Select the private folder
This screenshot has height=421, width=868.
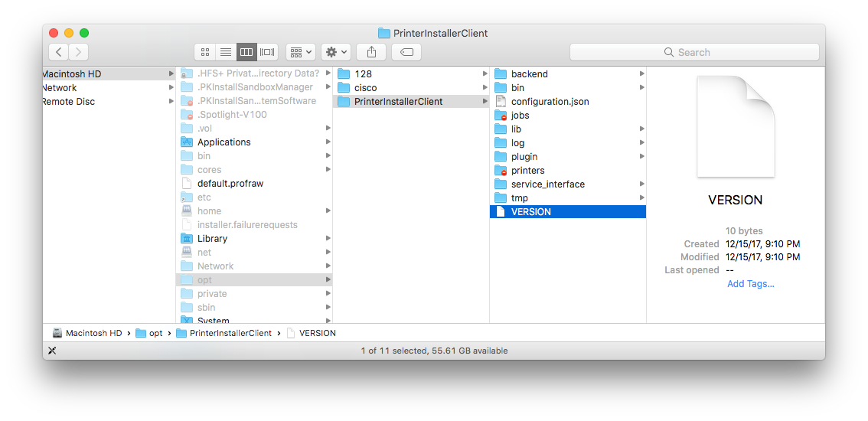click(x=254, y=294)
